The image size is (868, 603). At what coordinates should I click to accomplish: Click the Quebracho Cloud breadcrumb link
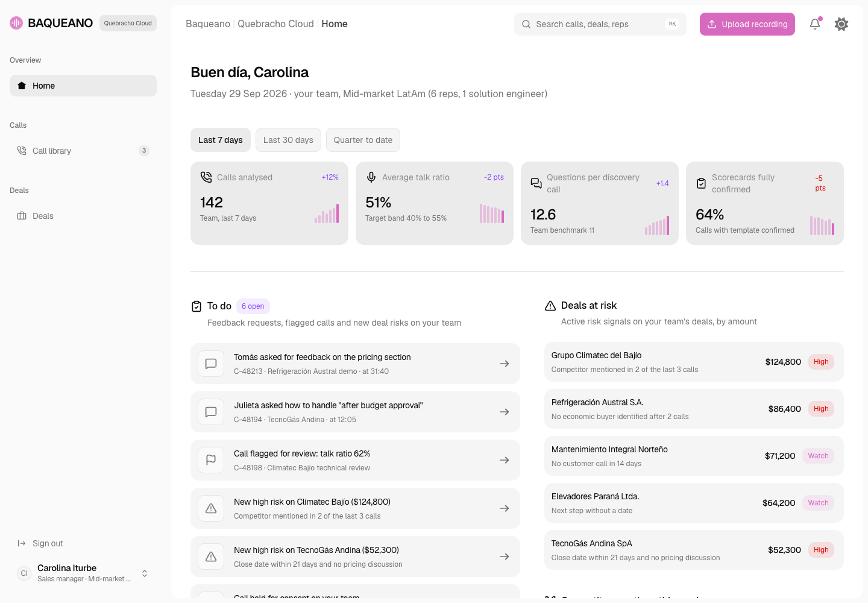click(x=275, y=24)
